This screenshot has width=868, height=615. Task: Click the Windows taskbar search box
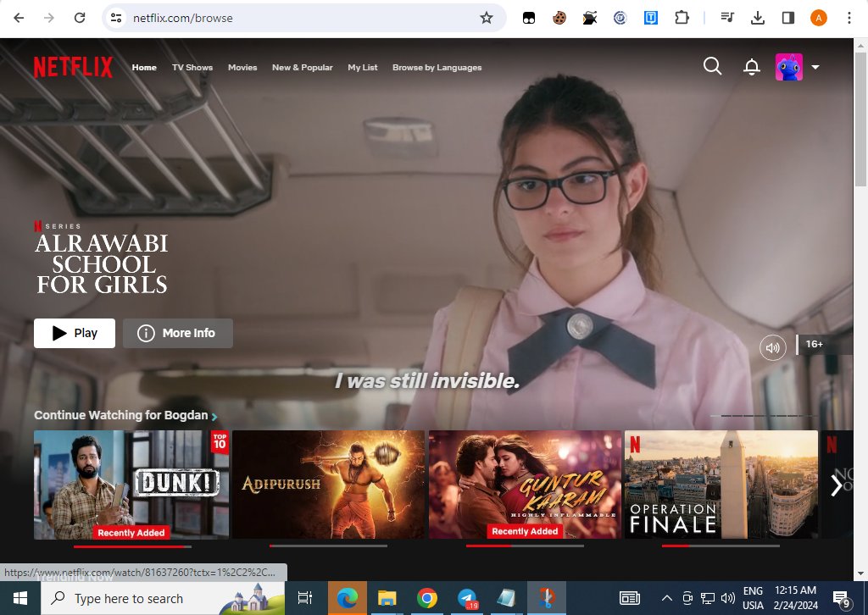point(163,598)
